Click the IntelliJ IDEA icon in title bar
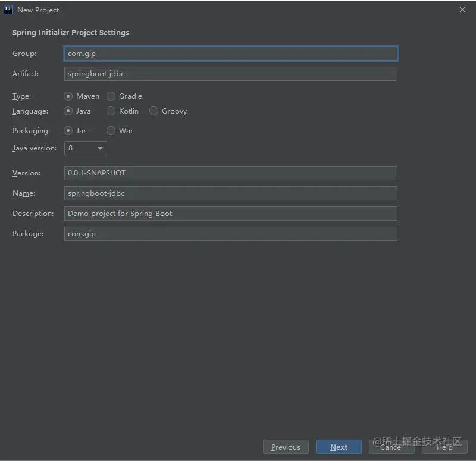Viewport: 476px width, 461px height. point(8,10)
